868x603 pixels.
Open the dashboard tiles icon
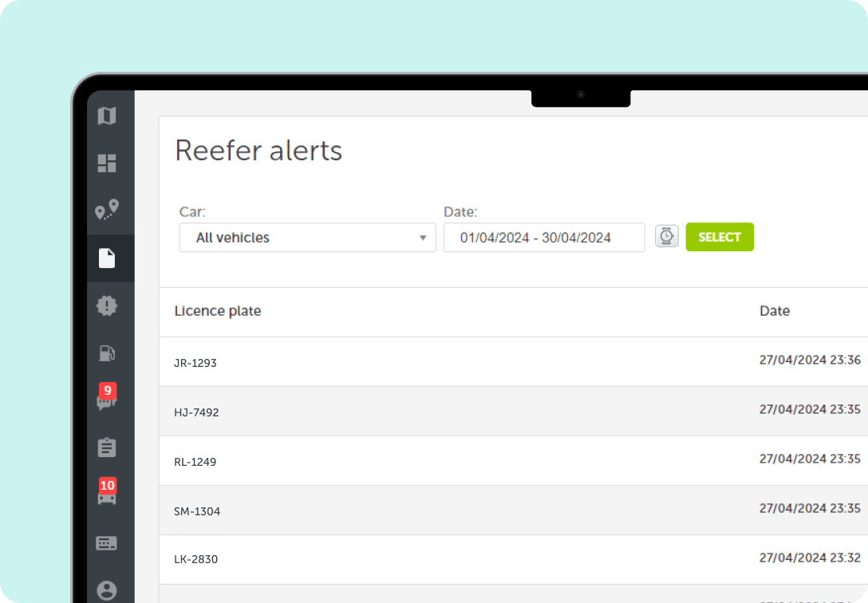pyautogui.click(x=107, y=164)
